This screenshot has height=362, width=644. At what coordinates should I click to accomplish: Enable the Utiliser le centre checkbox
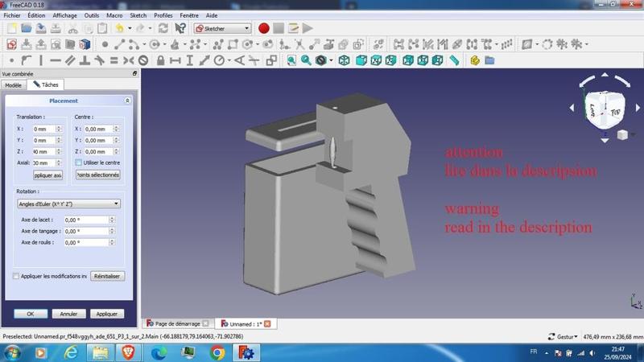[x=78, y=162]
